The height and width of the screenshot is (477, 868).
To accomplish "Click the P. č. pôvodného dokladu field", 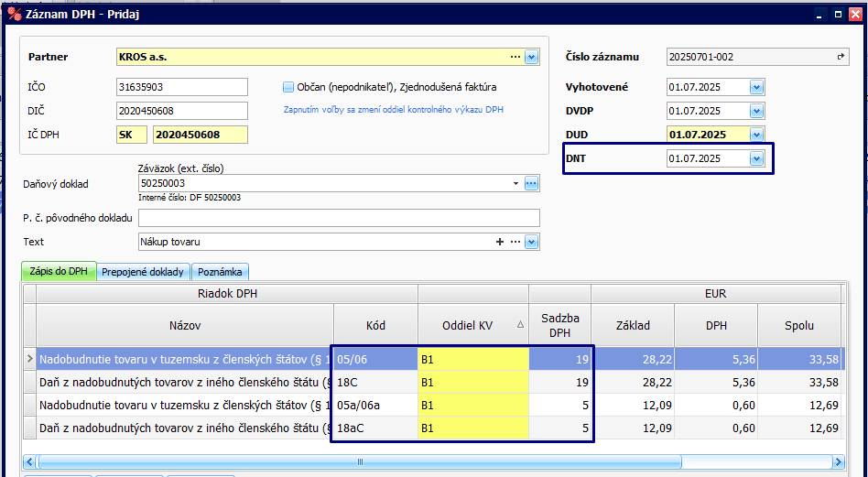I will point(338,218).
